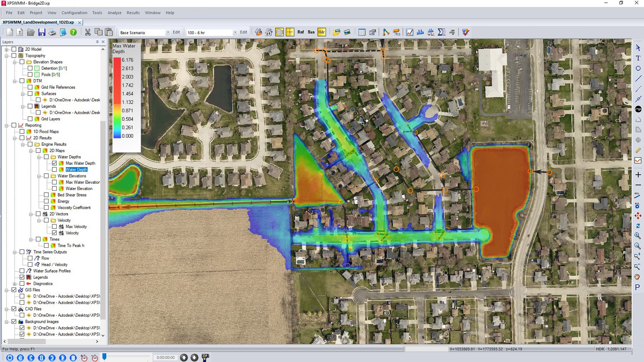Select the Rnf runoff mode button
Image resolution: width=644 pixels, height=362 pixels.
[x=301, y=32]
